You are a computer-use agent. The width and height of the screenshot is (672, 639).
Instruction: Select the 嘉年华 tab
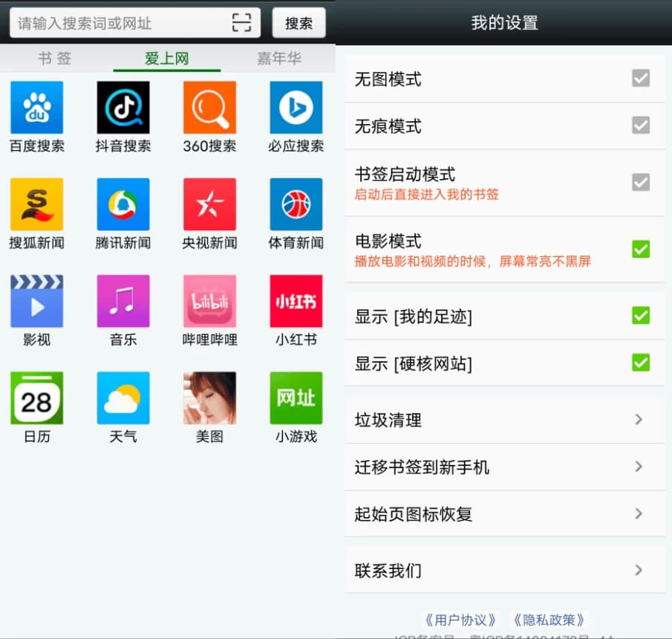point(278,59)
